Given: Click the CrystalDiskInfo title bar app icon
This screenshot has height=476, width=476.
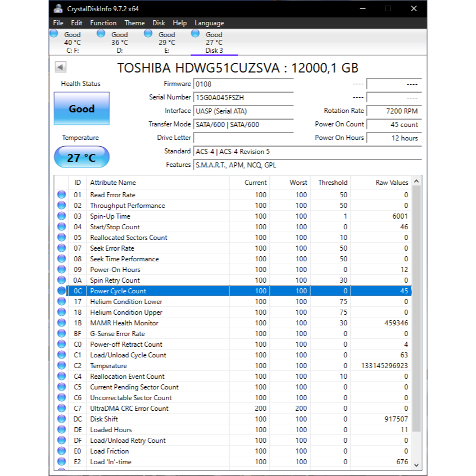Looking at the screenshot, I should click(58, 8).
